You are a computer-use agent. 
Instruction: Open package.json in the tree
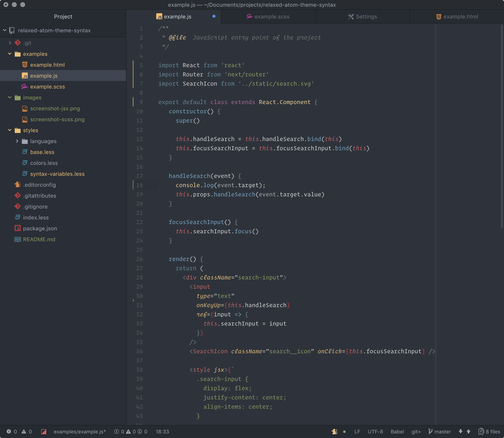click(x=40, y=228)
